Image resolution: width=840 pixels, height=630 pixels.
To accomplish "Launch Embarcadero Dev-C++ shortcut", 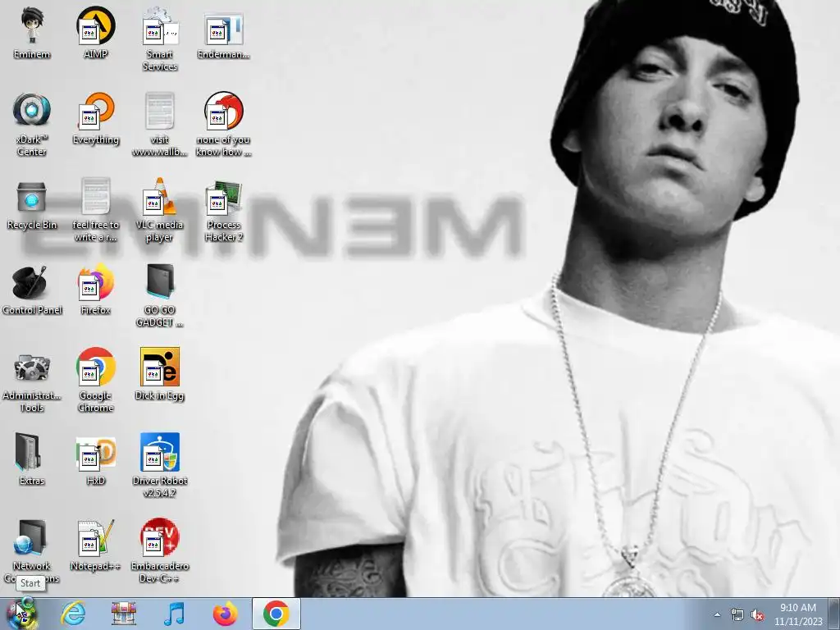I will click(x=160, y=550).
